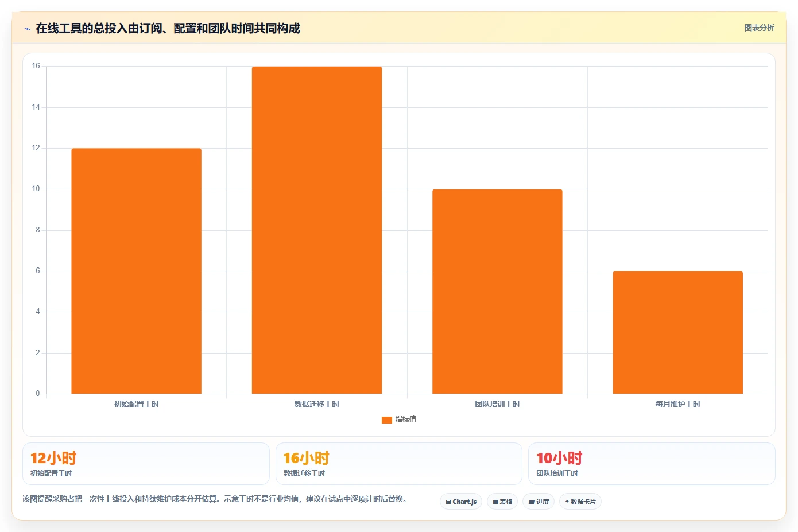The image size is (798, 532).
Task: Click the 表格 tag button
Action: click(502, 502)
